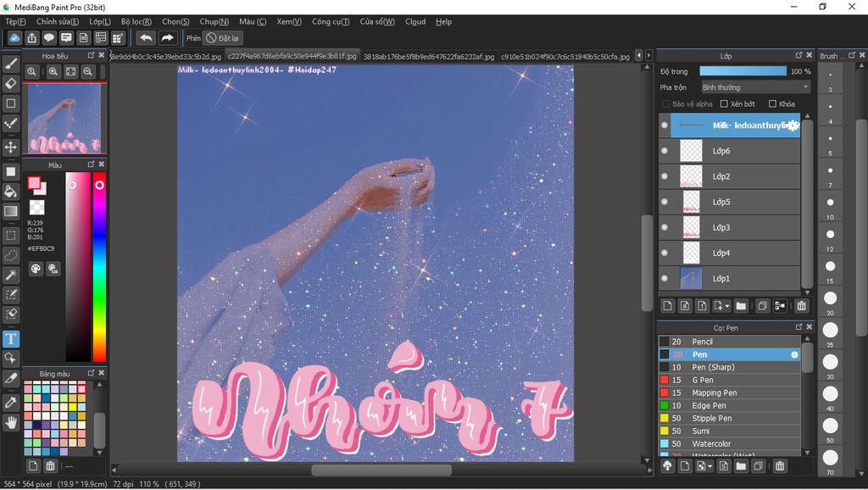Select the rectangular Select tool
868x490 pixels.
(10, 236)
